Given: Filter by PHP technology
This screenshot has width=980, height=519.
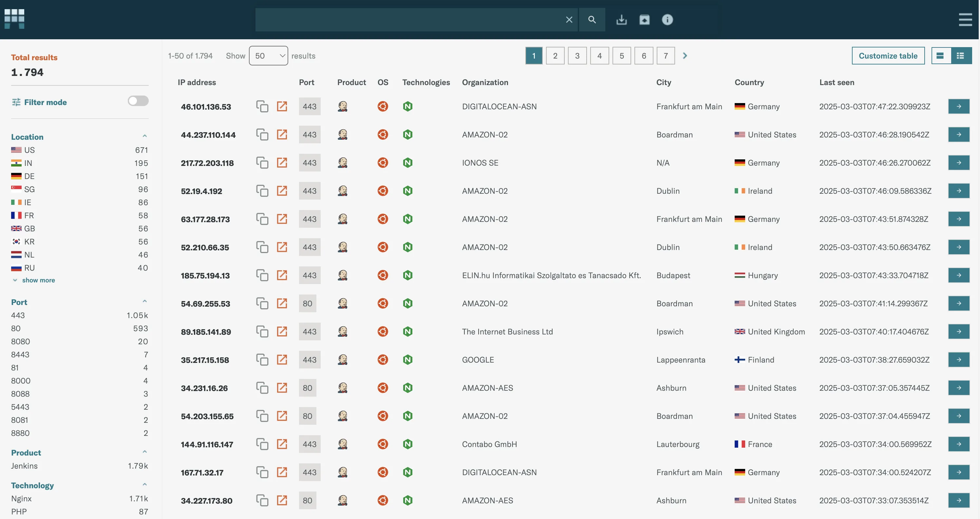Looking at the screenshot, I should (80, 512).
